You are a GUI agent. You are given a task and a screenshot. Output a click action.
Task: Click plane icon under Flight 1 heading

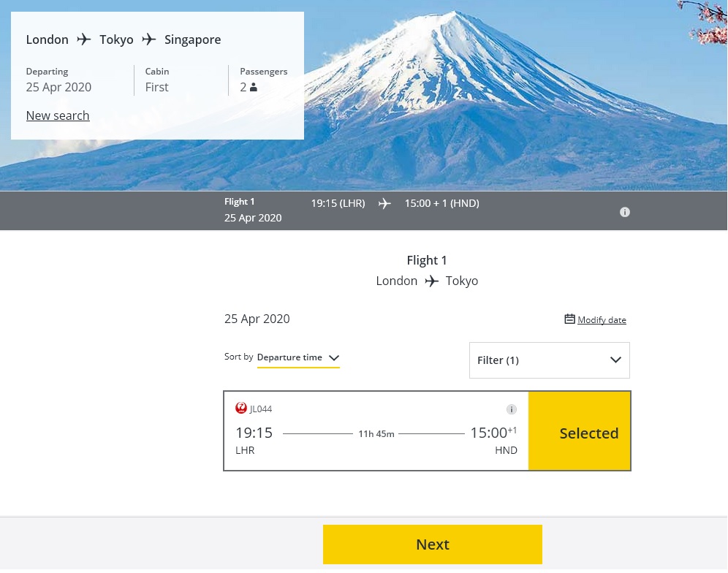[x=432, y=281]
